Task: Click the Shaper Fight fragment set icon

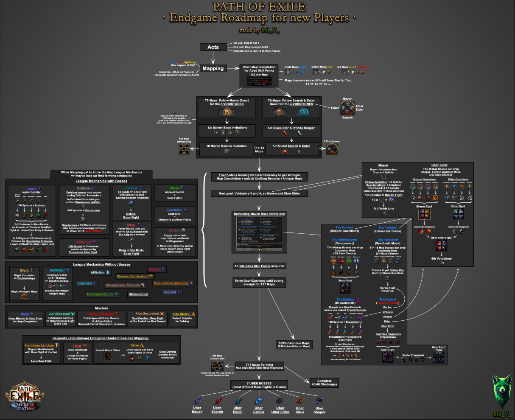Action: [x=424, y=214]
